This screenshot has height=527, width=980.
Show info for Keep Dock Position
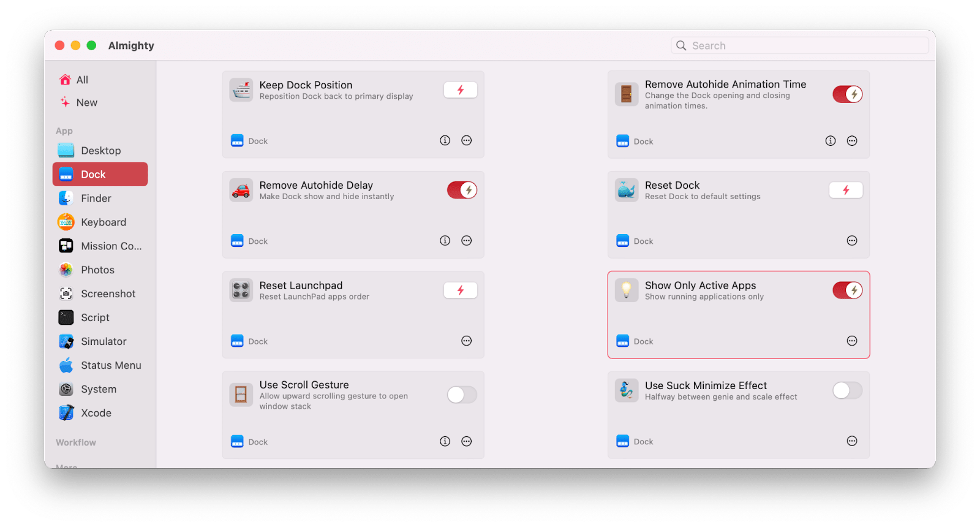click(x=445, y=140)
